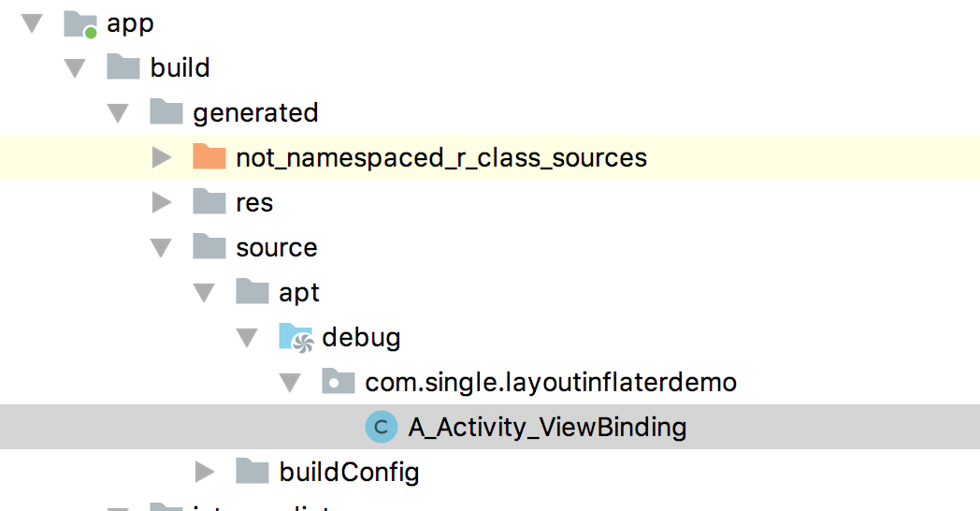Collapse the build folder arrow

click(x=75, y=68)
